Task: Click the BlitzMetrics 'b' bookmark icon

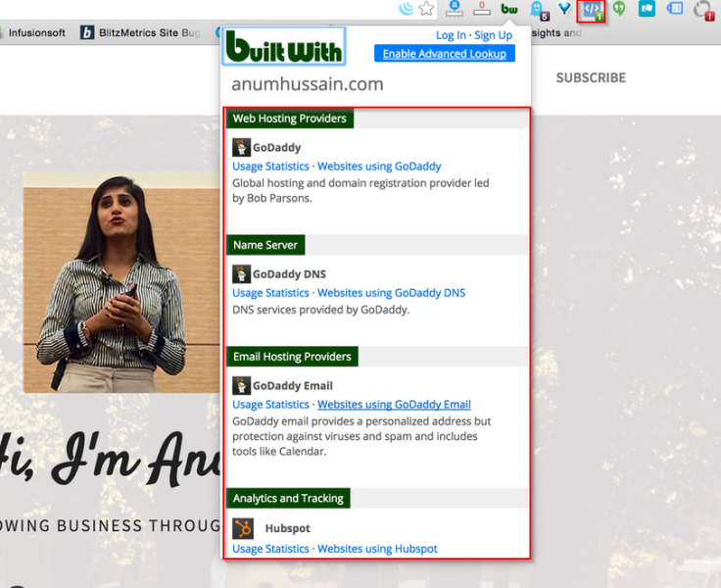Action: pyautogui.click(x=87, y=32)
